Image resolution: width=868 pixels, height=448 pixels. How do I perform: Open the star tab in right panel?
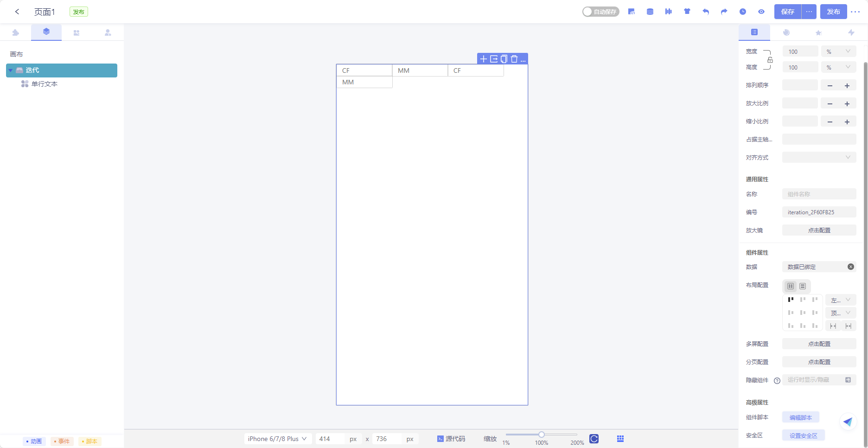819,32
